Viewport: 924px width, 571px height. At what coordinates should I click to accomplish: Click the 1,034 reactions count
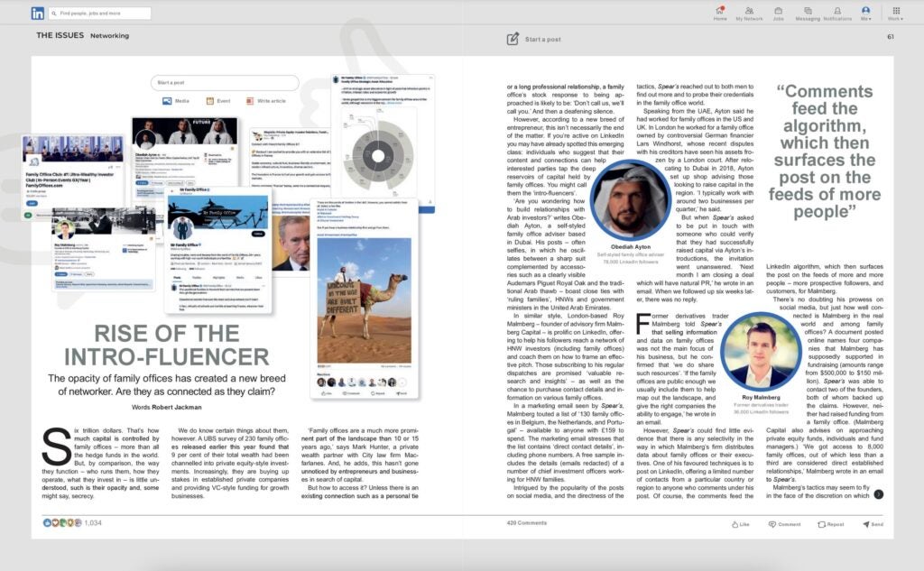[x=93, y=522]
